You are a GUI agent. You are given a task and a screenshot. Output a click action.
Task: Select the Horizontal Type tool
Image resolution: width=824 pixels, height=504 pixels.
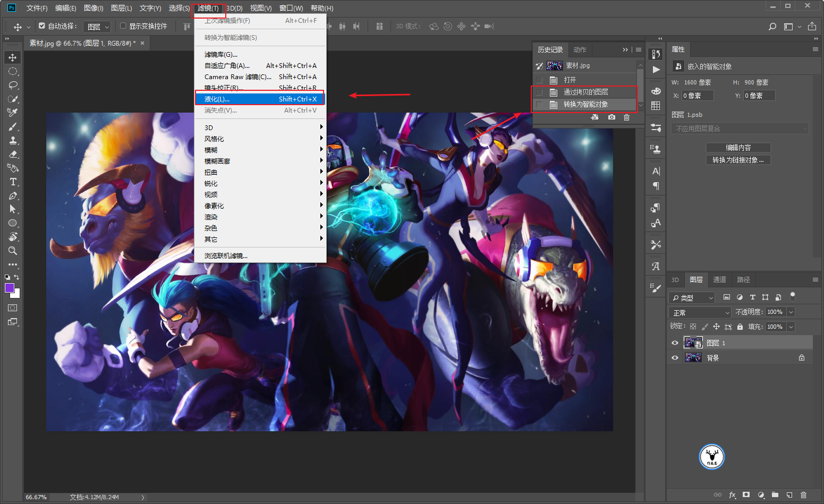(x=13, y=182)
